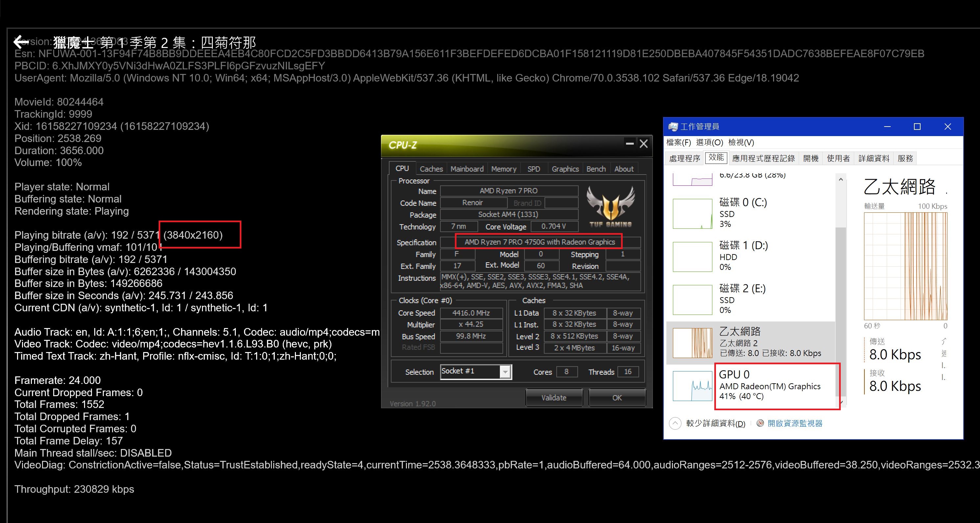Click the scroll-up arrow in Task Manager sidebar
Image resolution: width=980 pixels, height=523 pixels.
(x=841, y=179)
